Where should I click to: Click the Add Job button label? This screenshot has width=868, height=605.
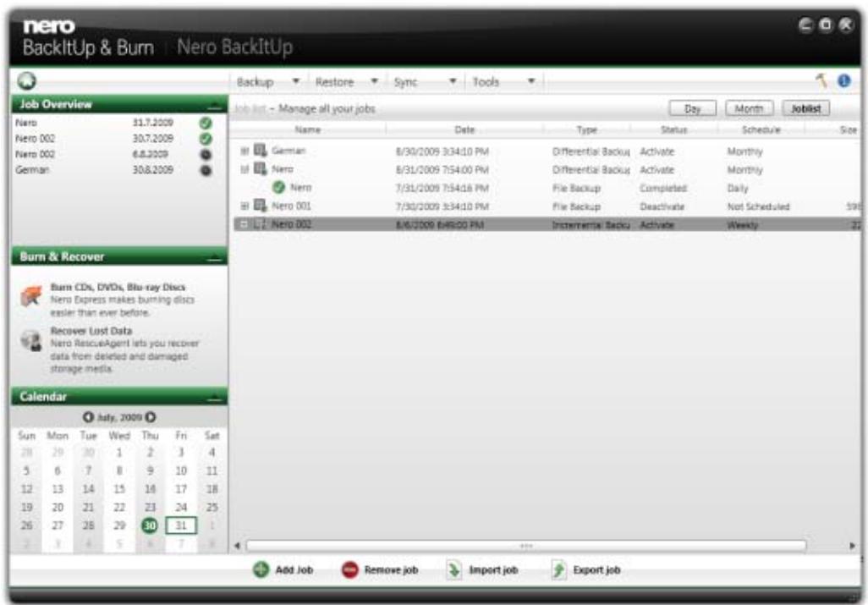click(294, 569)
